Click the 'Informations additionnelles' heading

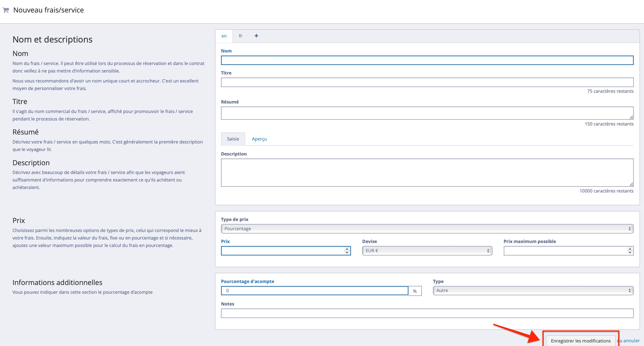[57, 282]
